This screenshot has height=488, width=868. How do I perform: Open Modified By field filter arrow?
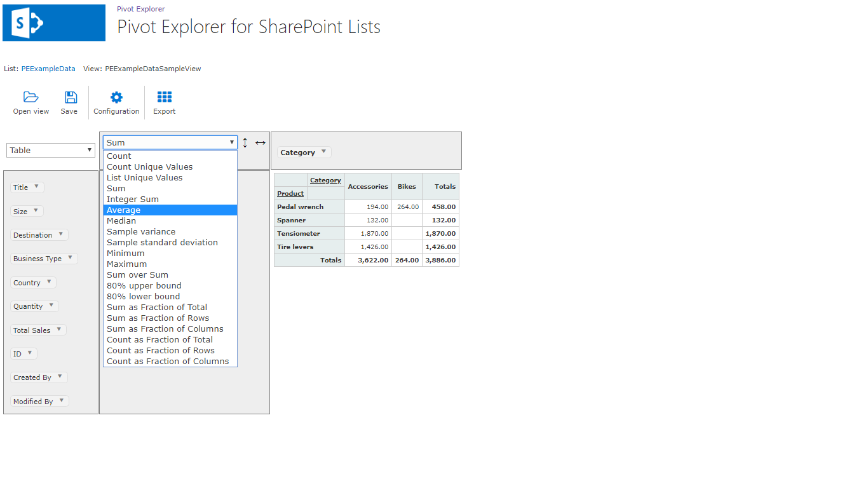click(62, 400)
